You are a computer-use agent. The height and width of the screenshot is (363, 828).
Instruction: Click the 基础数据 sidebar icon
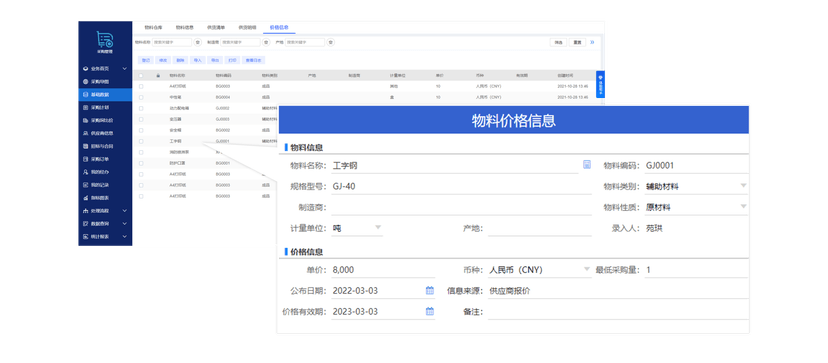point(86,95)
